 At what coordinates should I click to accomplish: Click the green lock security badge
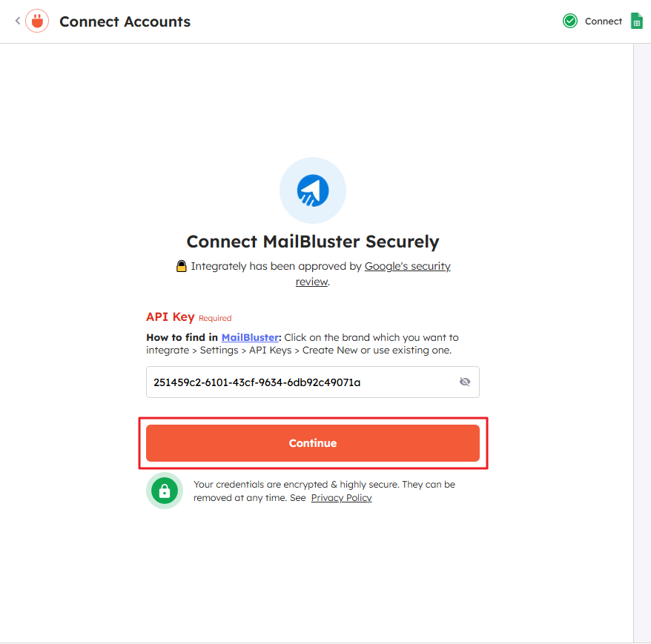[x=165, y=491]
